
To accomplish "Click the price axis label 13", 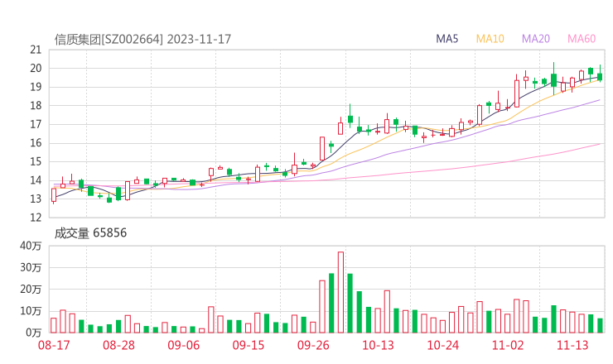I will (x=36, y=199).
